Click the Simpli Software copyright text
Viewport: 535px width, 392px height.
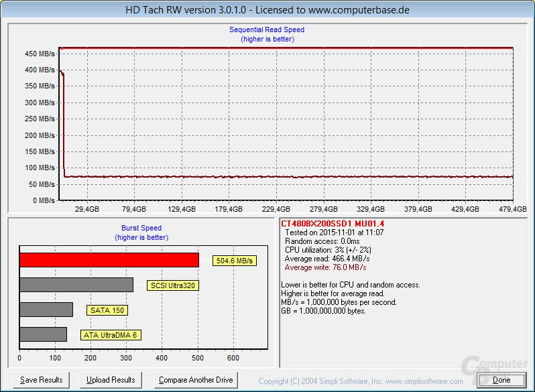(x=361, y=381)
